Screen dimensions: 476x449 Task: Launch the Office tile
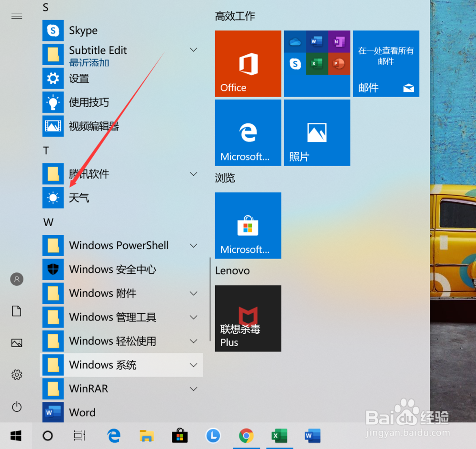click(248, 63)
